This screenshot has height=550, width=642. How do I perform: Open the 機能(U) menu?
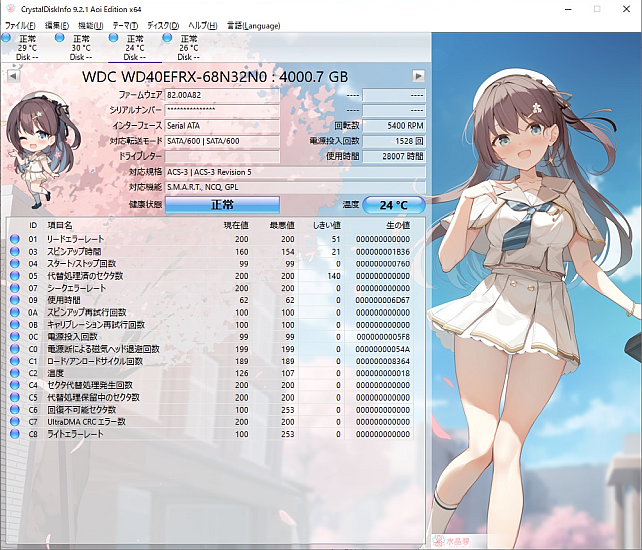click(x=90, y=26)
